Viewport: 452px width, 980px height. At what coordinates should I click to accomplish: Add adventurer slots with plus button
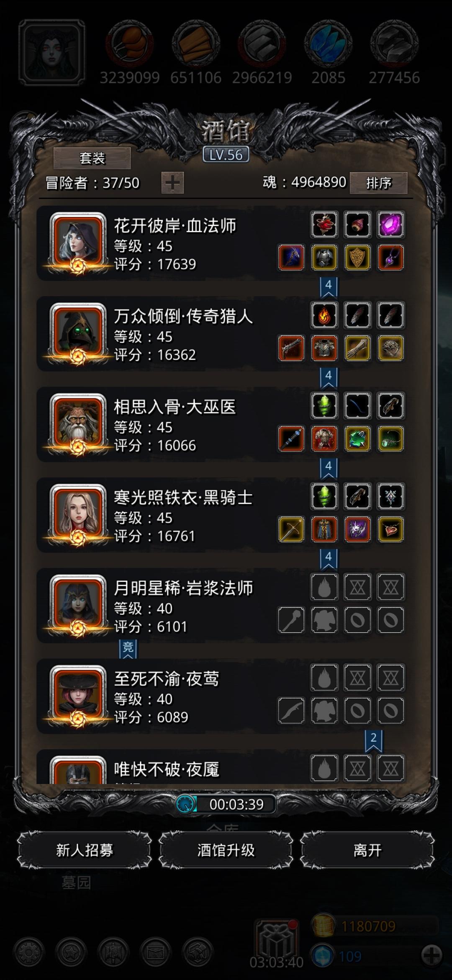coord(172,183)
